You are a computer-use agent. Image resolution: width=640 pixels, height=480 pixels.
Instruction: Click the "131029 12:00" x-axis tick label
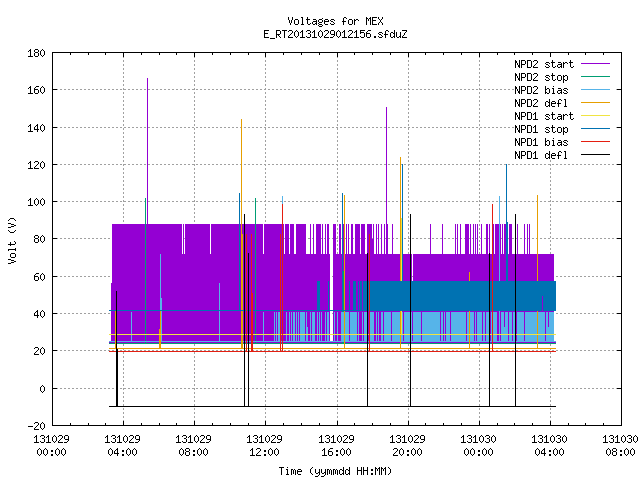264,446
